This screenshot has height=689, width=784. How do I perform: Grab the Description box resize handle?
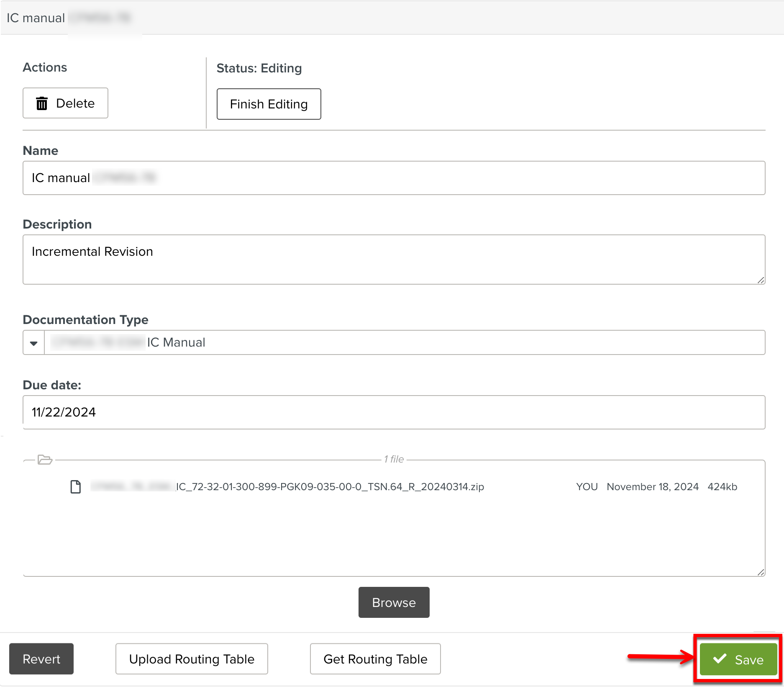pyautogui.click(x=761, y=280)
